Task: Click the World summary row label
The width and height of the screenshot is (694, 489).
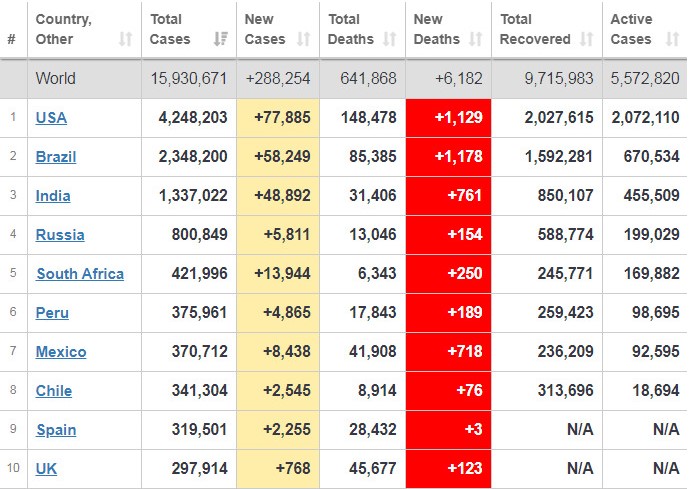Action: [56, 78]
